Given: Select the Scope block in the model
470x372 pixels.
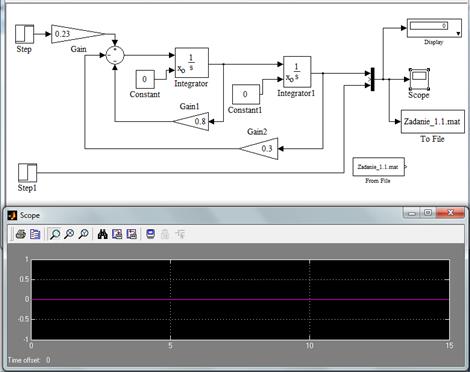Looking at the screenshot, I should coord(419,79).
